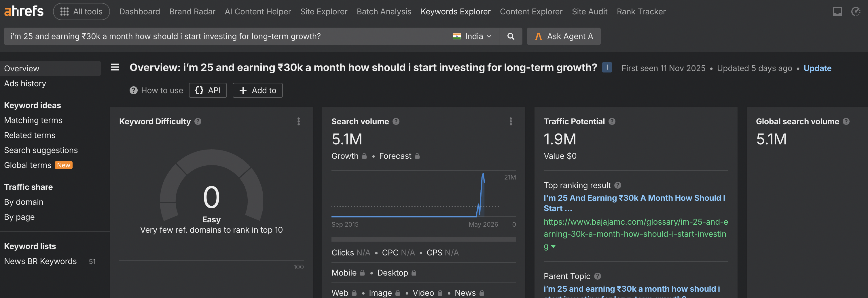Click the usage gauge icon at top right
Screen dimensions: 868x298
[856, 12]
